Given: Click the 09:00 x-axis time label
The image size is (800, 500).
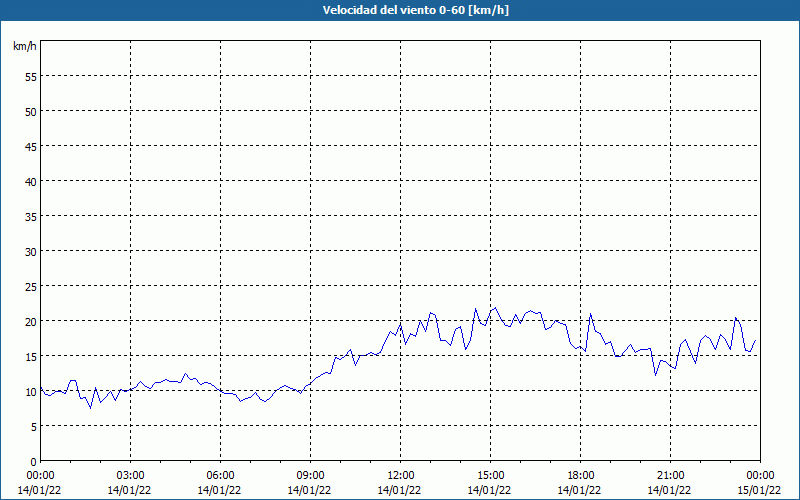Looking at the screenshot, I should point(310,476).
